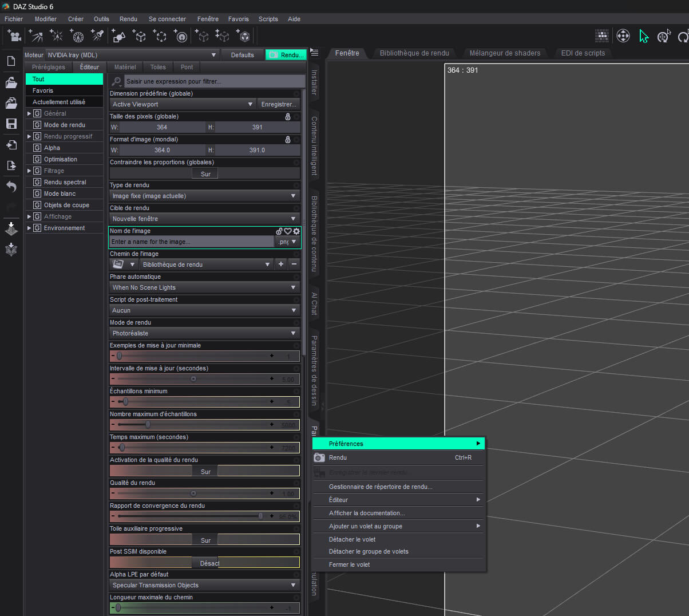The width and height of the screenshot is (689, 616).
Task: Click the Defaults button
Action: (x=243, y=55)
